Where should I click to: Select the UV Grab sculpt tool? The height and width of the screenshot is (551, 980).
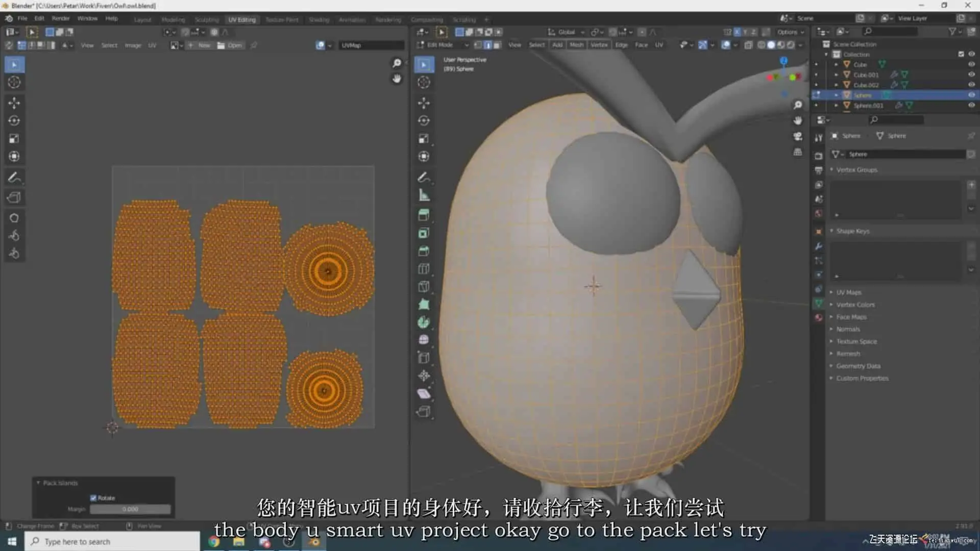(x=14, y=218)
